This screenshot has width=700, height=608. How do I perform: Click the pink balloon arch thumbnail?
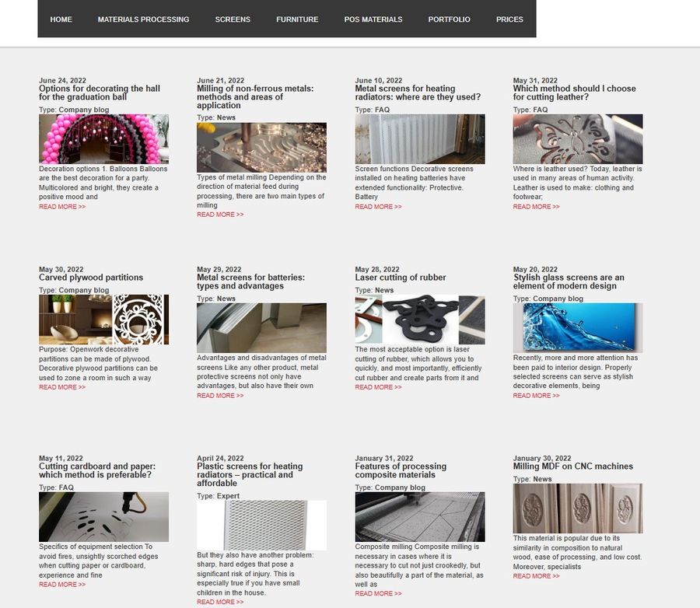(103, 139)
